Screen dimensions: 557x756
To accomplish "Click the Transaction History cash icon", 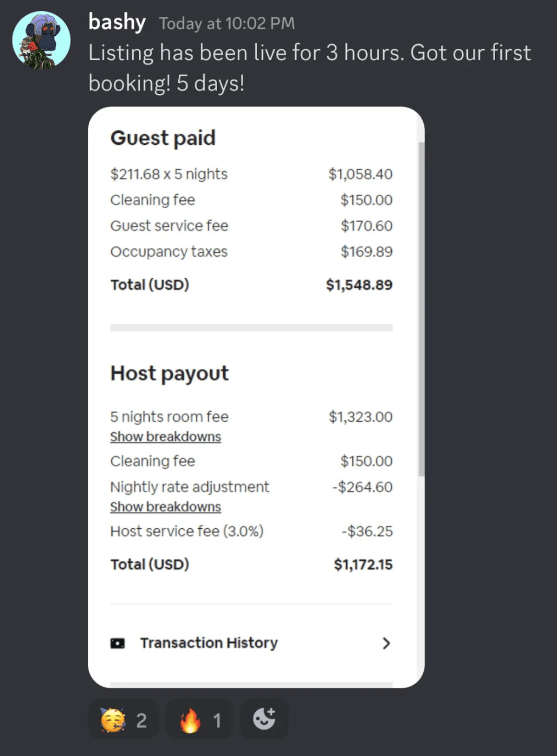I will tap(117, 643).
